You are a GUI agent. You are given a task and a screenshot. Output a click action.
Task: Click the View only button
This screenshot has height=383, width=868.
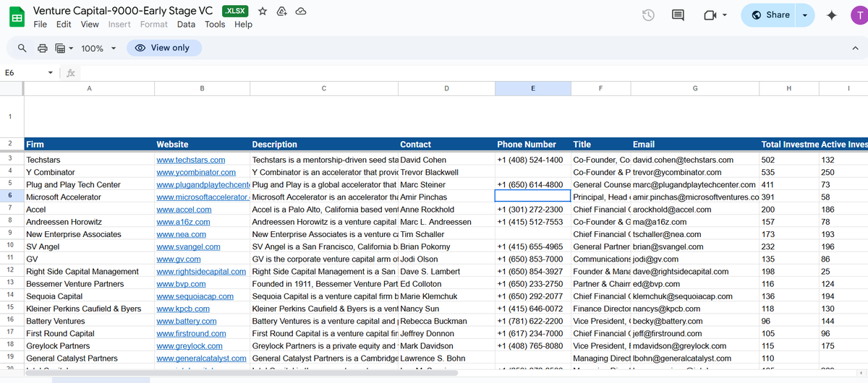[163, 48]
